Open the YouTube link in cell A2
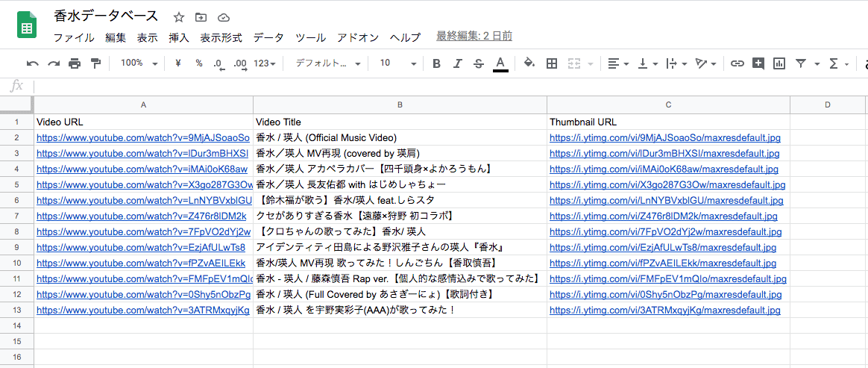This screenshot has width=868, height=368. (x=142, y=137)
